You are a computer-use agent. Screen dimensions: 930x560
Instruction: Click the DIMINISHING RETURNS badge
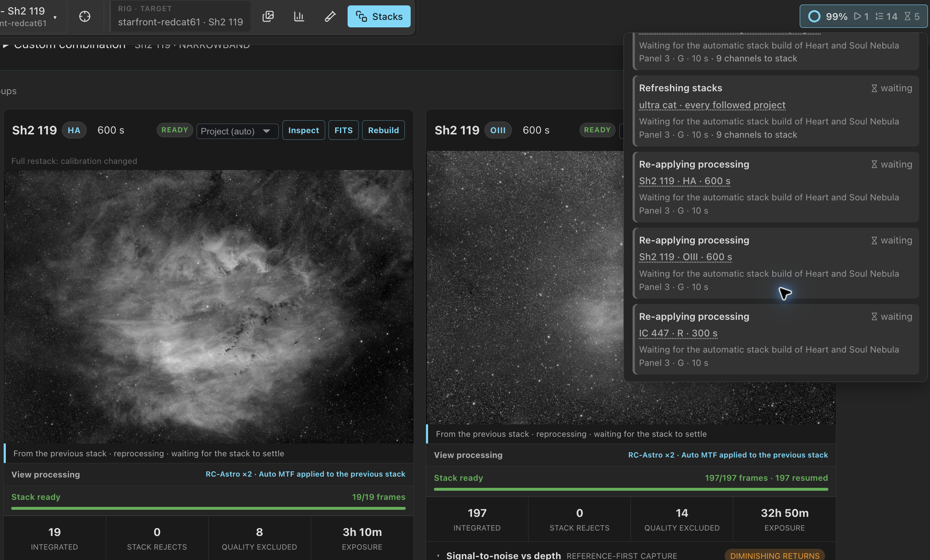point(774,555)
